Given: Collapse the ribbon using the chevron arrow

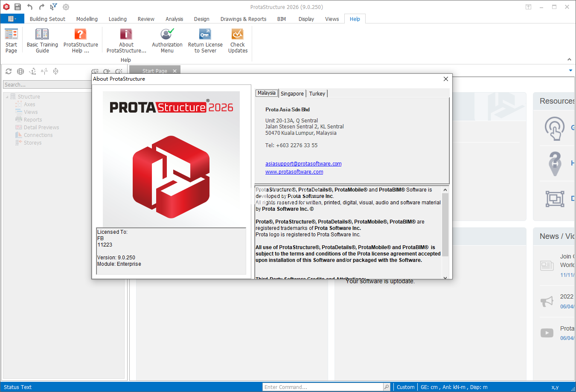Looking at the screenshot, I should tap(569, 59).
